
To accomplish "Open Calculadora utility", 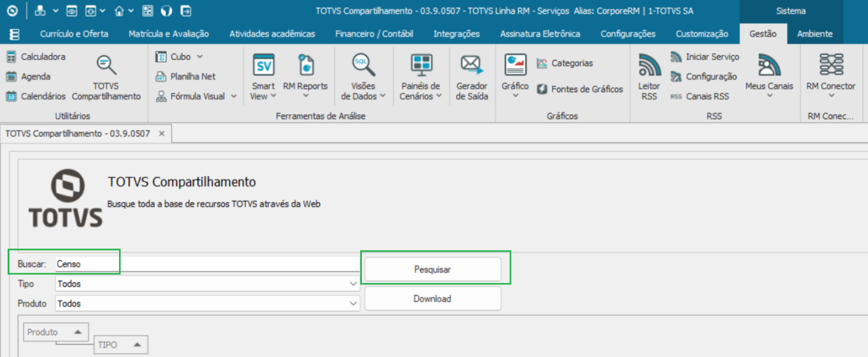I will click(x=36, y=57).
